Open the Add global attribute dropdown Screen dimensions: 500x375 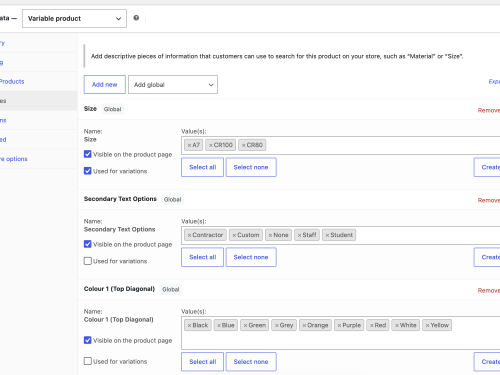pyautogui.click(x=173, y=85)
